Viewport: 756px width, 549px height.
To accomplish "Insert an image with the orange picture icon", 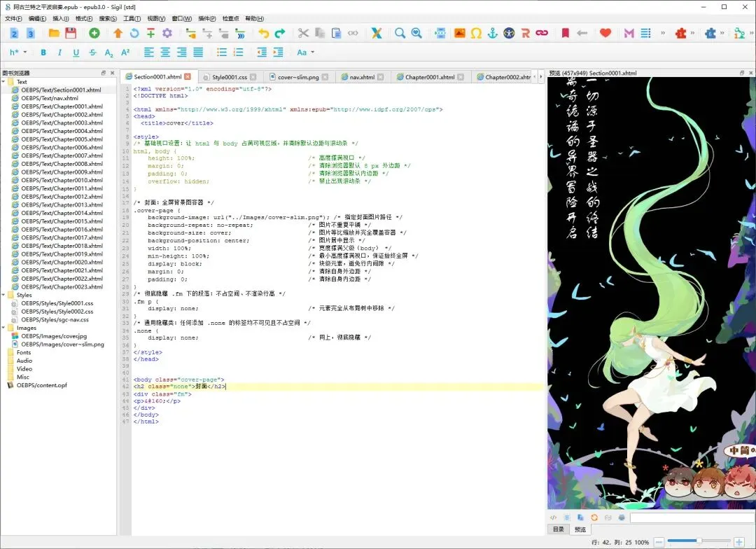I will 459,33.
